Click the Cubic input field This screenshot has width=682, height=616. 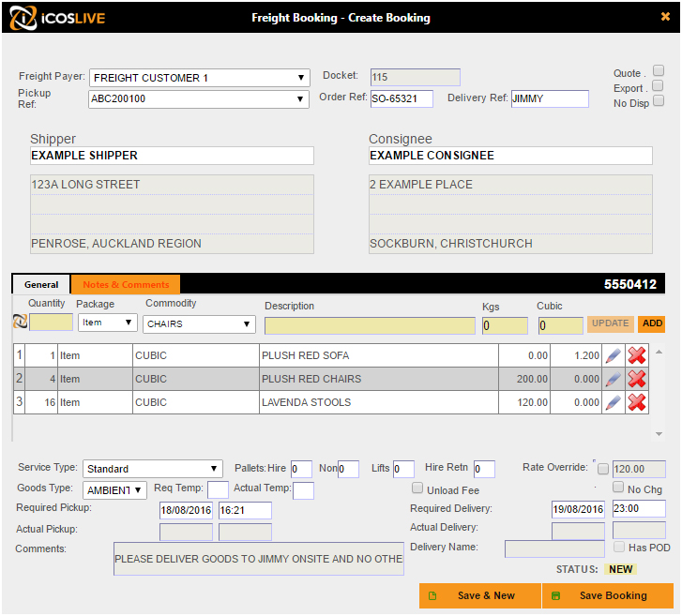561,325
